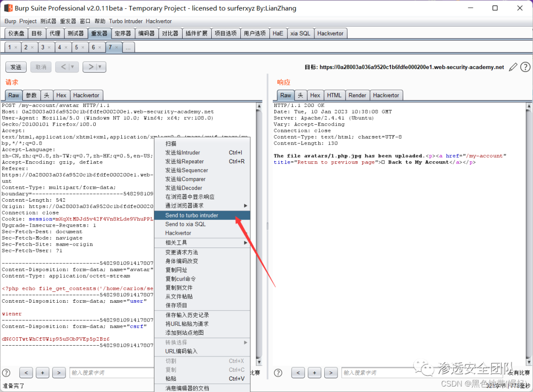
Task: Expand the 通过浏览器请求 submenu
Action: click(245, 206)
